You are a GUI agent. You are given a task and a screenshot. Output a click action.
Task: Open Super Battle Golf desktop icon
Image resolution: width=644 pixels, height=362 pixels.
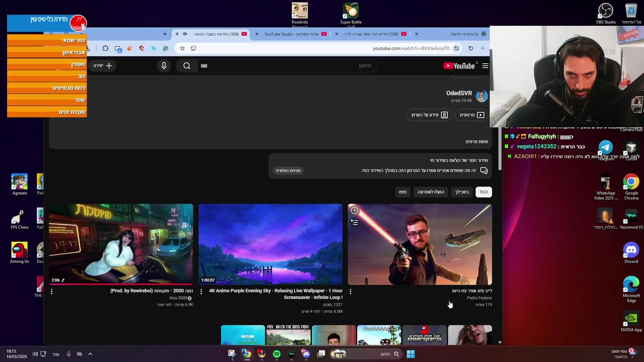coord(351,15)
